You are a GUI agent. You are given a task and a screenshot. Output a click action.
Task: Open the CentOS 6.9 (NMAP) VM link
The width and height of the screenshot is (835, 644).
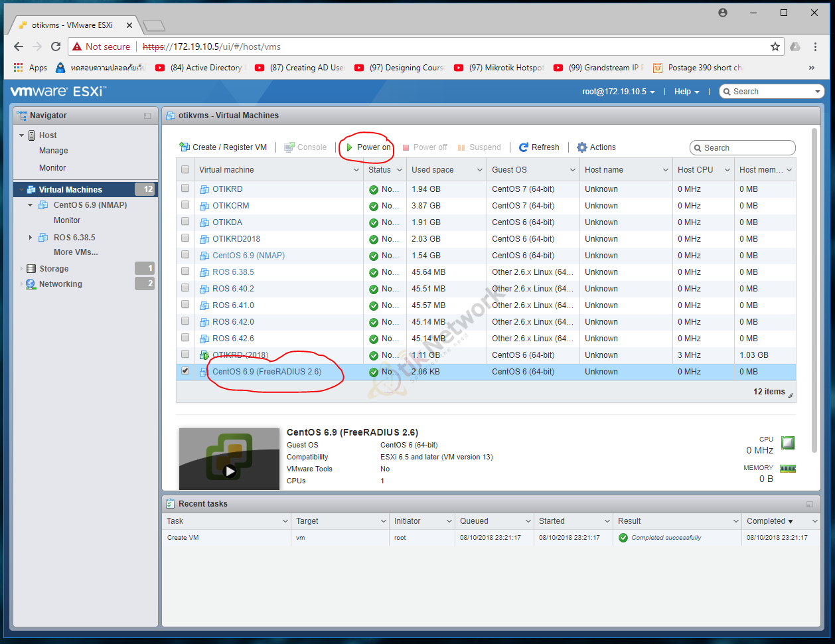click(248, 256)
